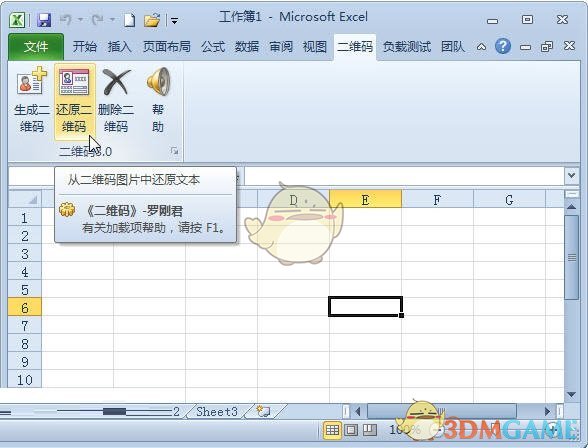Click the Select All corner of the grid

pyautogui.click(x=25, y=199)
